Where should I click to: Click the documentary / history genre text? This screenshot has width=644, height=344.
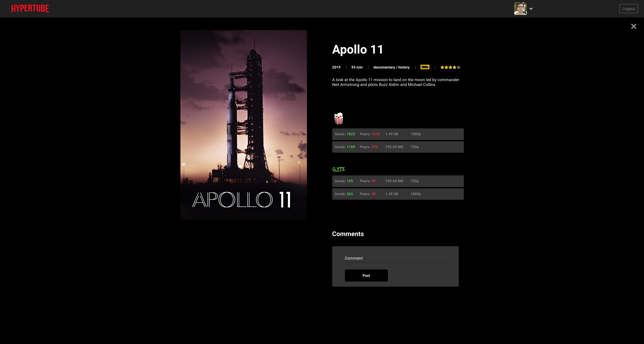tap(391, 67)
